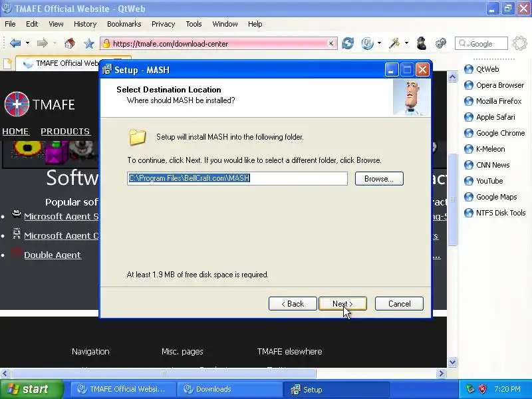Viewport: 532px width, 399px height.
Task: Switch to TMAFE Official Website taskbar button
Action: 124,389
